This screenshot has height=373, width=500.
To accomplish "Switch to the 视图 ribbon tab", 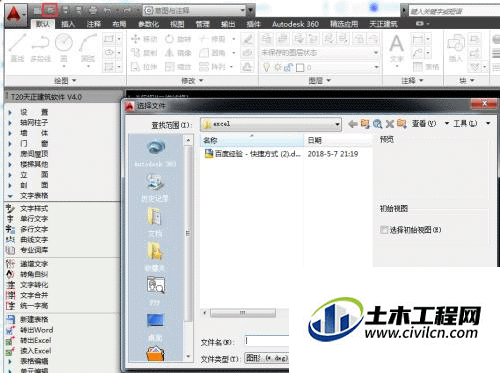I will (177, 24).
